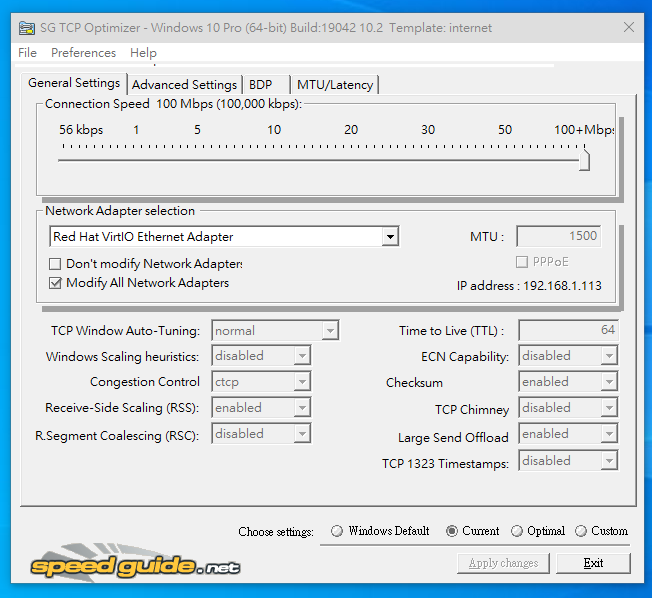Uncheck Modify All Network Adapters

pyautogui.click(x=55, y=283)
